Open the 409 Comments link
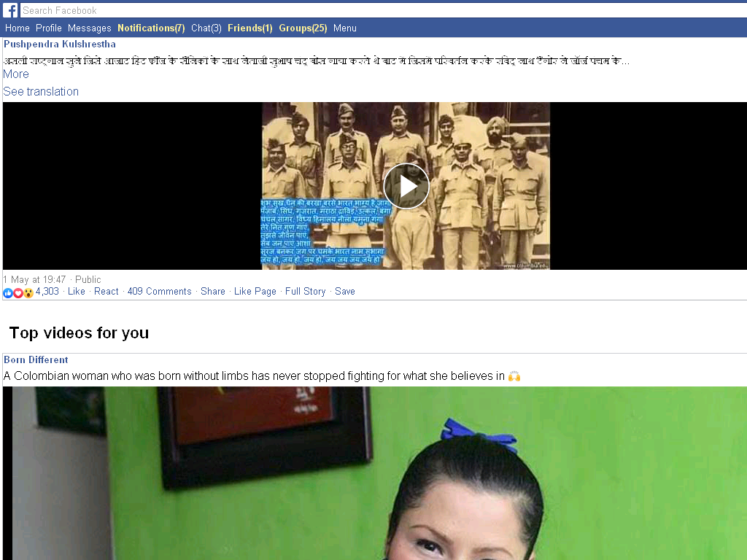Screen dimensions: 747x560 [160, 291]
